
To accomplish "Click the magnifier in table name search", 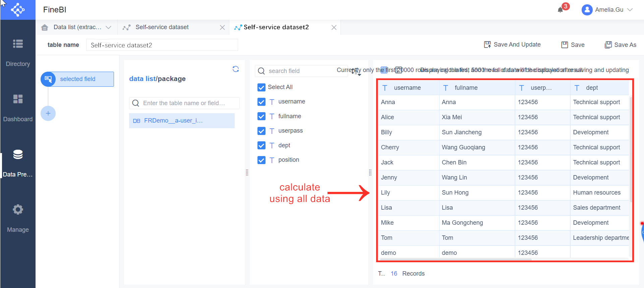I will coord(136,103).
